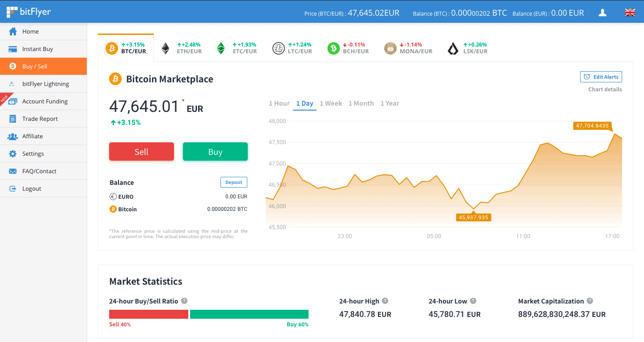Set chart range to 1 Year
Viewport: 644px width, 342px height.
390,103
